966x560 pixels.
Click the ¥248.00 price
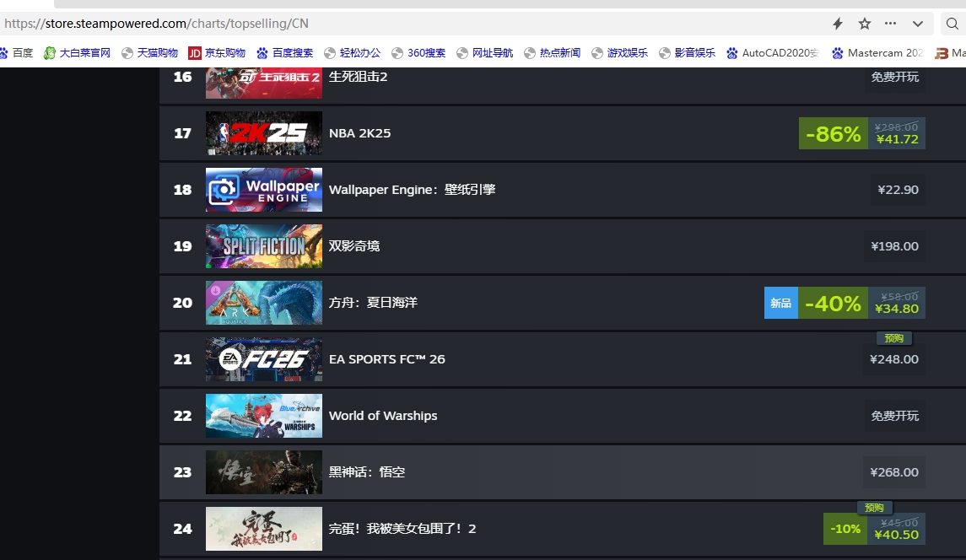(894, 359)
